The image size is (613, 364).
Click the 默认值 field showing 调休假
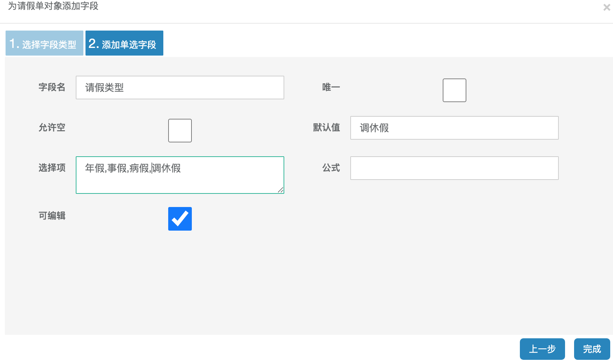(x=454, y=128)
